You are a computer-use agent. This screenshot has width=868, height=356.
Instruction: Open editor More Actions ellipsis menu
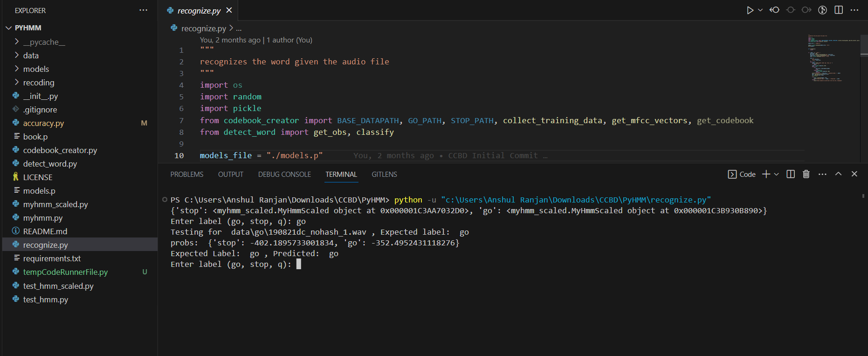tap(854, 10)
